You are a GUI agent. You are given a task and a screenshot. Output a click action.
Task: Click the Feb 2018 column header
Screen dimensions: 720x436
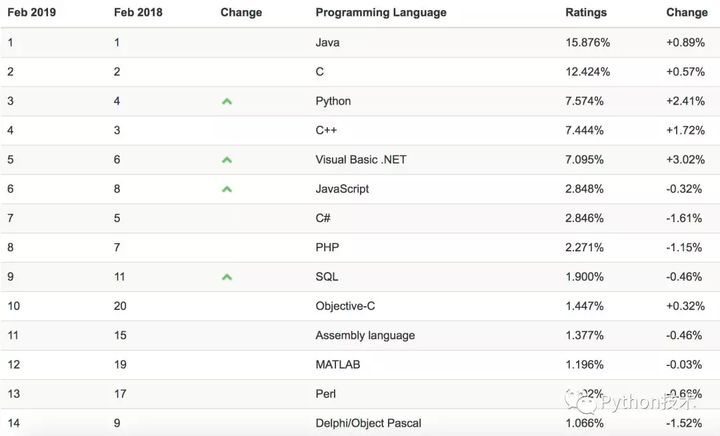point(138,12)
